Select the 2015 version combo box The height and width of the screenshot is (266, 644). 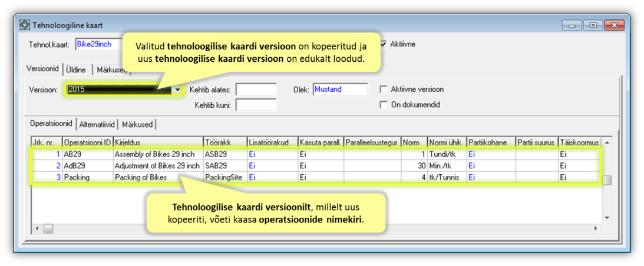124,89
